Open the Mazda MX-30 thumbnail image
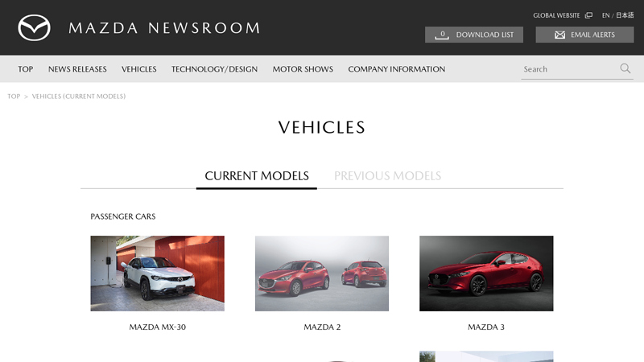 157,274
